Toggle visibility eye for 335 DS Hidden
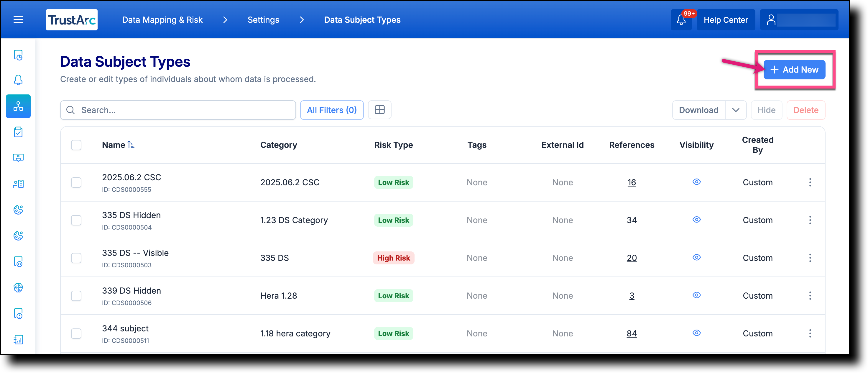This screenshot has height=373, width=868. 696,220
